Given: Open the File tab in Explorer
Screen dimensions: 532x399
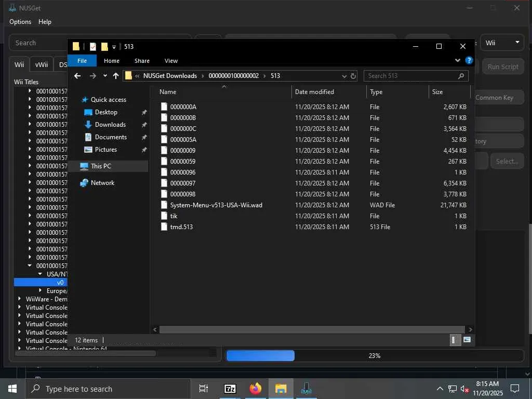Looking at the screenshot, I should pyautogui.click(x=82, y=61).
